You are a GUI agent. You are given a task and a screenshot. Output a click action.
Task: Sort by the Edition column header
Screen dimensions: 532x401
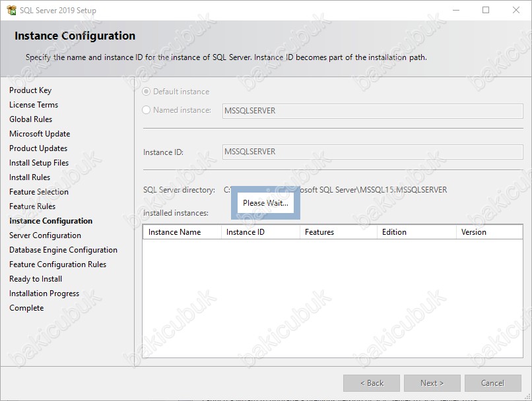(416, 232)
